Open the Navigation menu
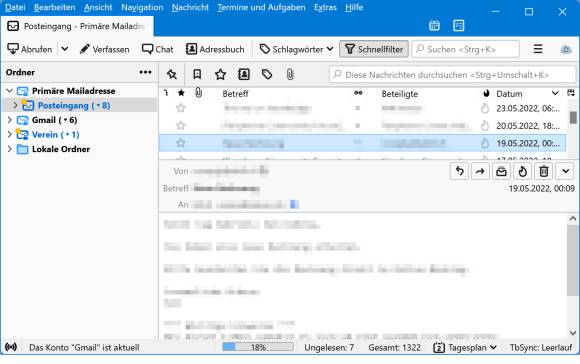 coord(142,7)
